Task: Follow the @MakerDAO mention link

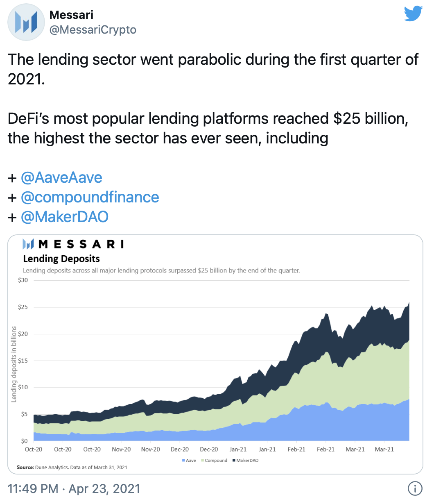Action: point(65,217)
